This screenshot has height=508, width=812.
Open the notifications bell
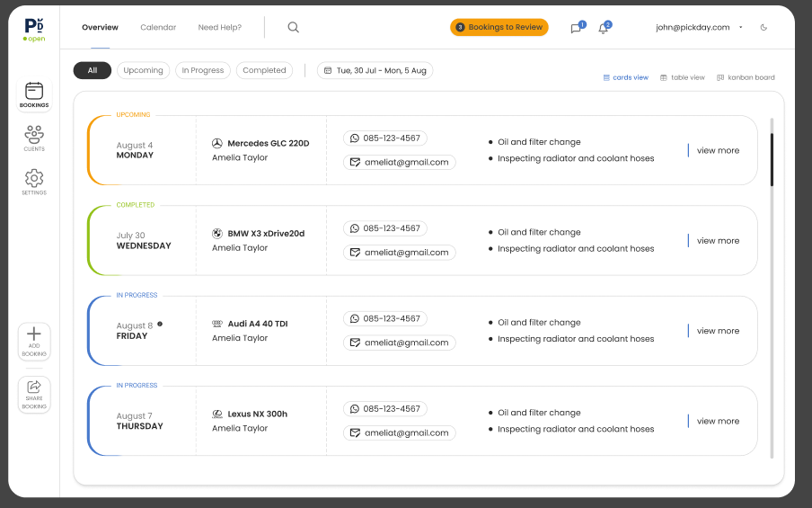click(x=603, y=29)
